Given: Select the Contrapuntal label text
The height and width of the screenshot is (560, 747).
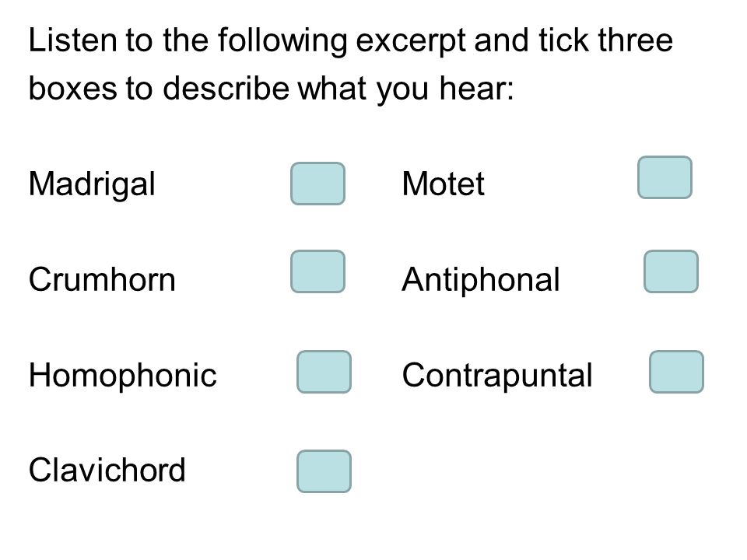Looking at the screenshot, I should [x=497, y=376].
